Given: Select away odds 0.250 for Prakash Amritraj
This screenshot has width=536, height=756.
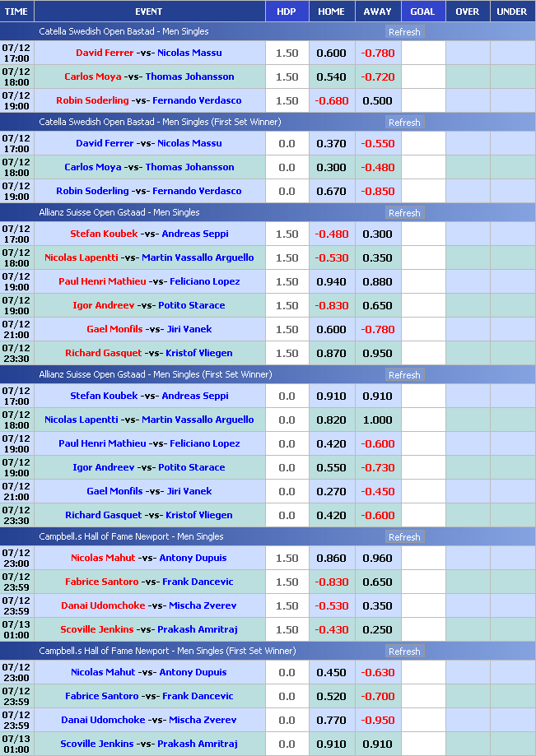Looking at the screenshot, I should click(x=377, y=629).
